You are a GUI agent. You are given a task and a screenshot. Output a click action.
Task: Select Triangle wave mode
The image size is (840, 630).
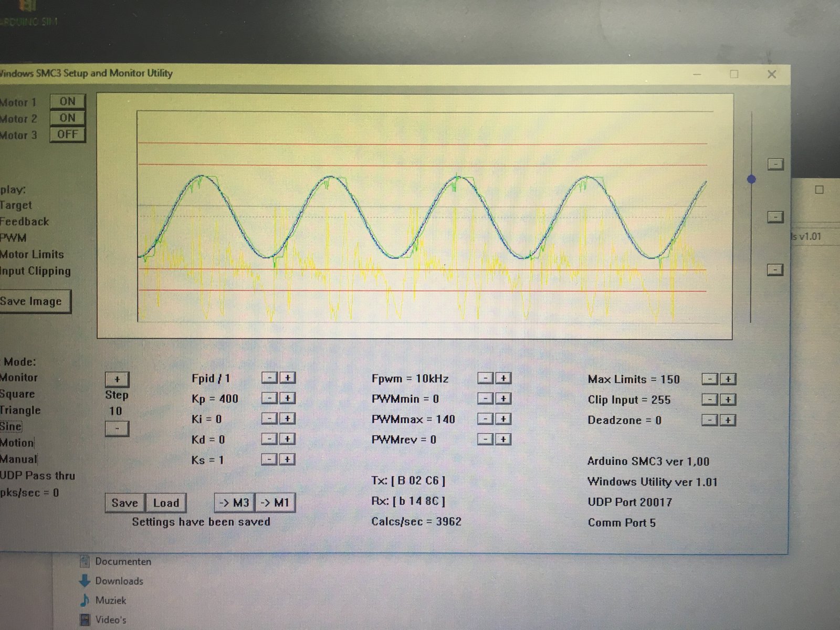(20, 410)
